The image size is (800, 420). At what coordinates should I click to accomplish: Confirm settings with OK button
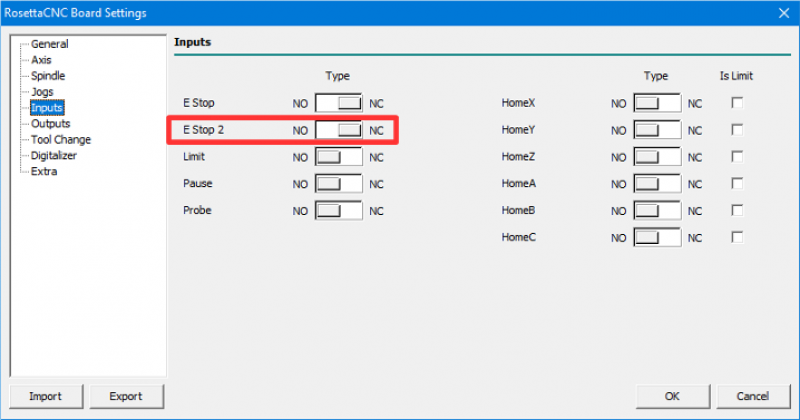tap(672, 396)
